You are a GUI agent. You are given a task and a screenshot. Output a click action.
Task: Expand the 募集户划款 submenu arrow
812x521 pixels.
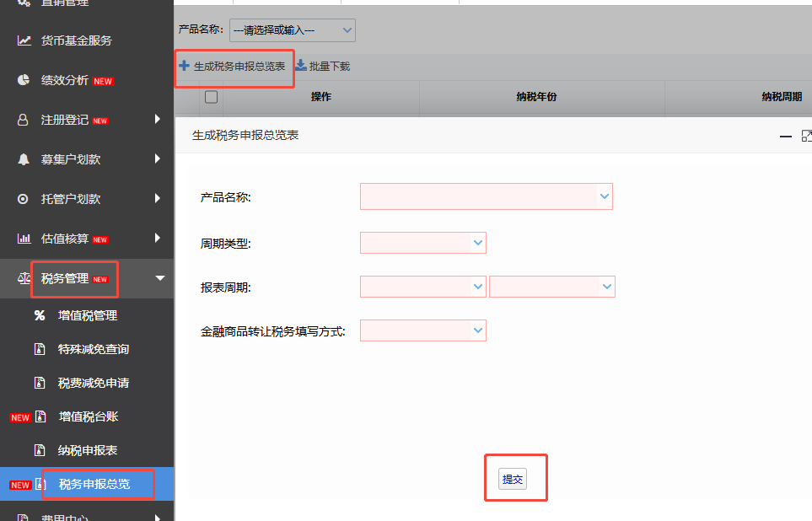158,159
